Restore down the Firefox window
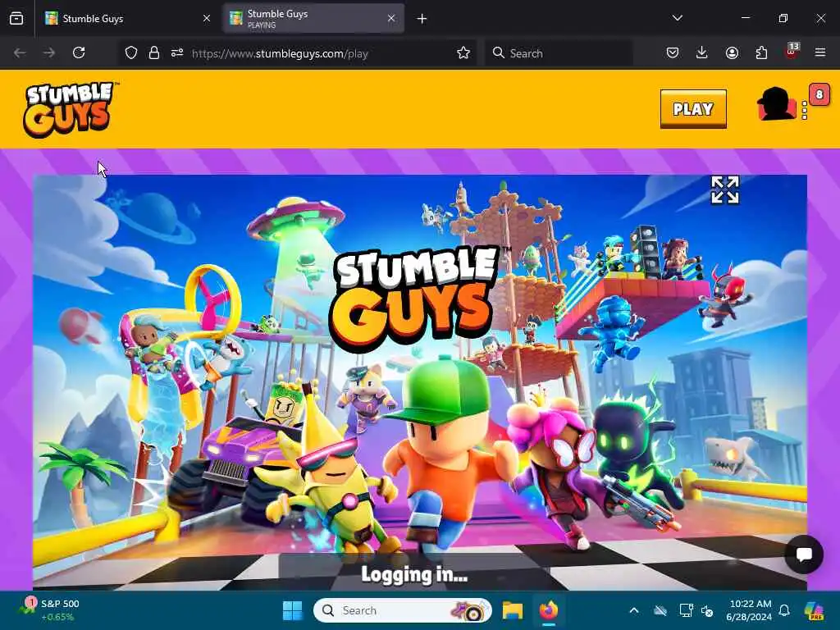 click(783, 18)
